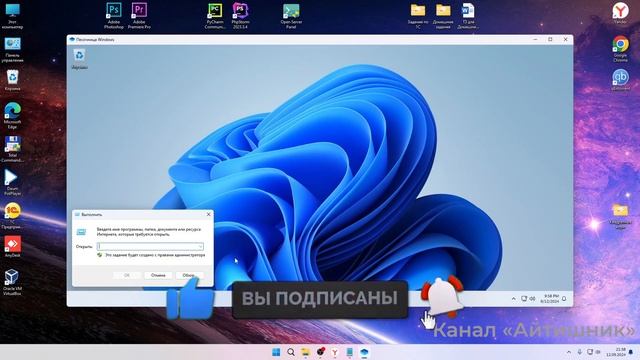Click the Windows Sandbox taskbar icon

(364, 352)
